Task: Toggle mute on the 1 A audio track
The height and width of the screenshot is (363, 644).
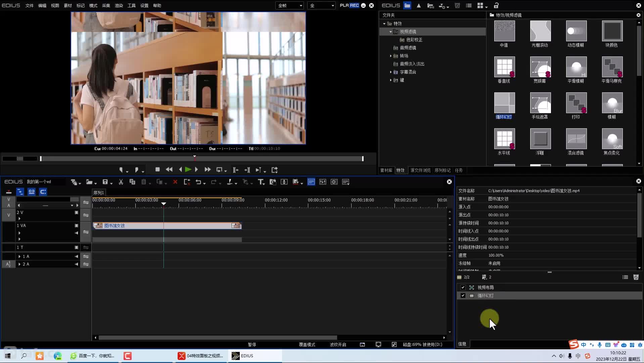Action: click(x=77, y=256)
